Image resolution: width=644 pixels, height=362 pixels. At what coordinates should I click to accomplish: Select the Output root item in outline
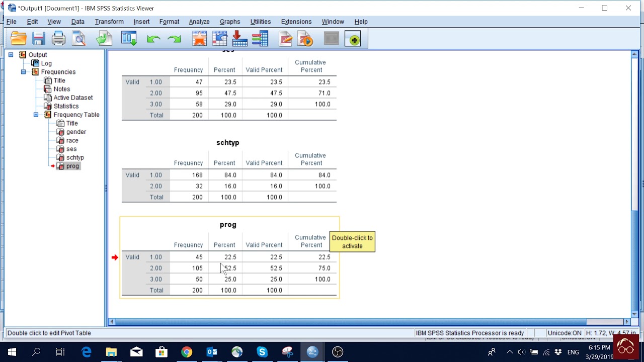38,55
